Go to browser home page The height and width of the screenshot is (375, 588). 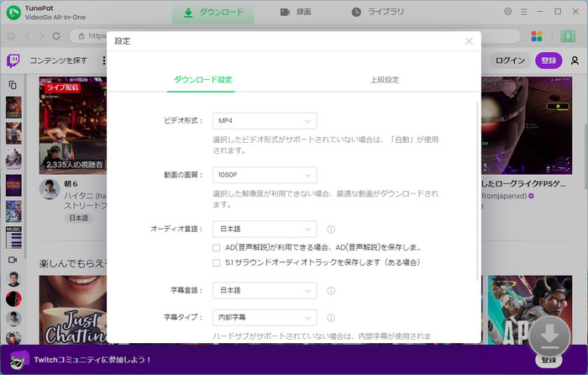point(11,36)
